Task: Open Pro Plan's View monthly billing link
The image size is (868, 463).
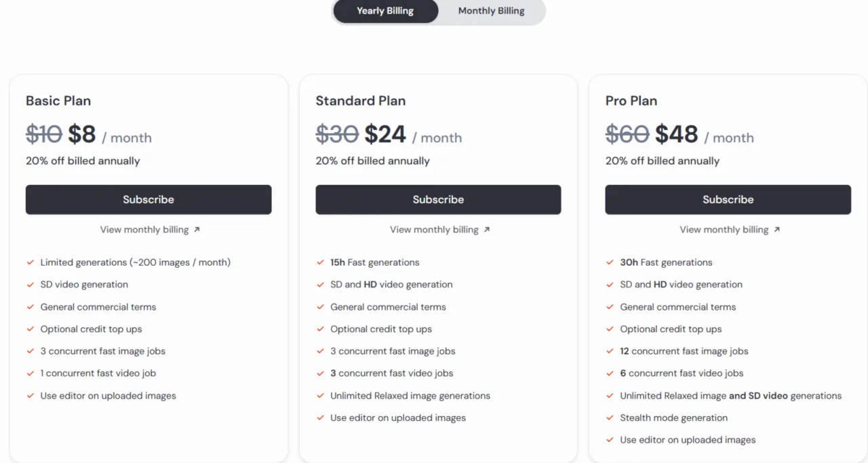Action: tap(724, 230)
